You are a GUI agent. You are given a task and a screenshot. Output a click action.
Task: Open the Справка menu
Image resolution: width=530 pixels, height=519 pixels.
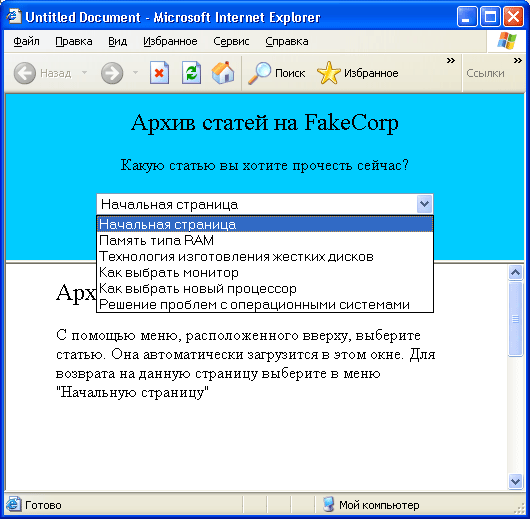click(x=287, y=41)
